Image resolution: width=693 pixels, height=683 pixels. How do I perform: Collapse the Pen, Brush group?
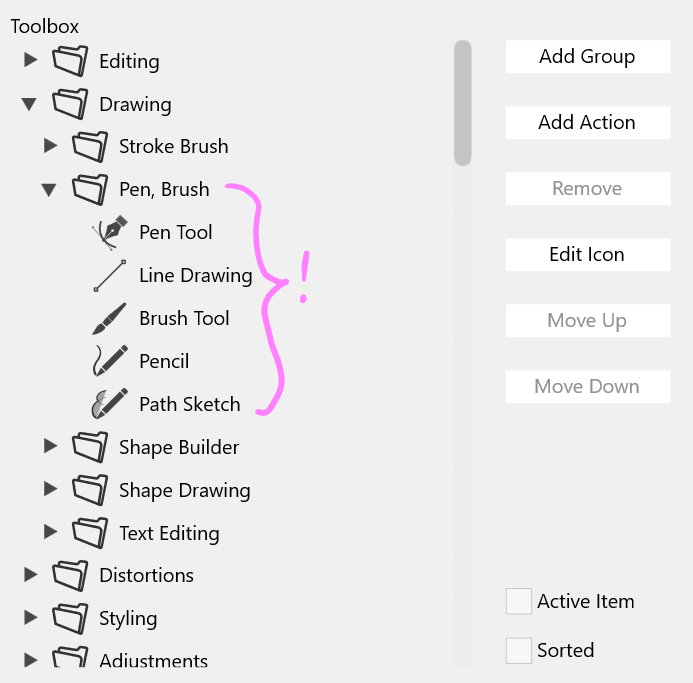point(49,190)
